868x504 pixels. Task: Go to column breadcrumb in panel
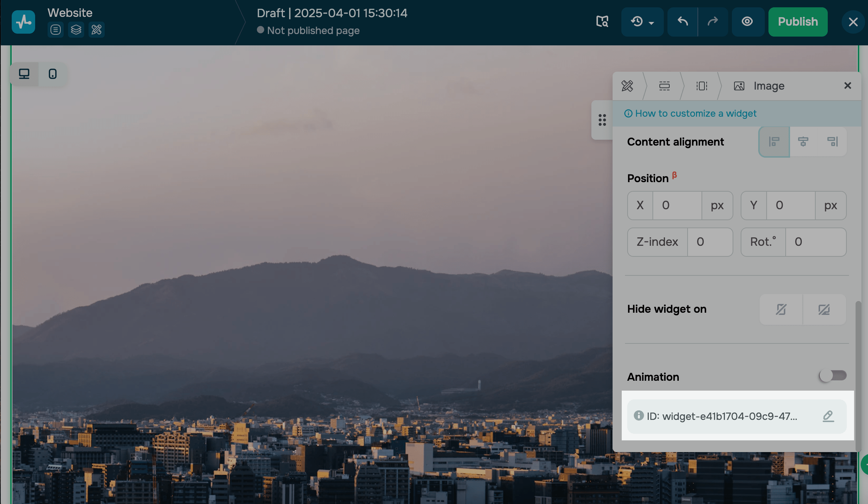701,86
